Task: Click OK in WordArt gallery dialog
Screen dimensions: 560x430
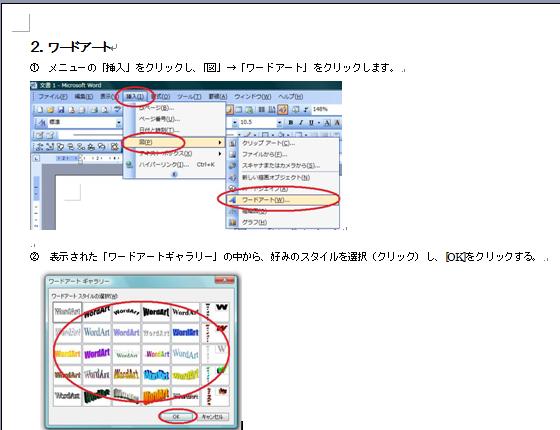Action: pos(176,416)
